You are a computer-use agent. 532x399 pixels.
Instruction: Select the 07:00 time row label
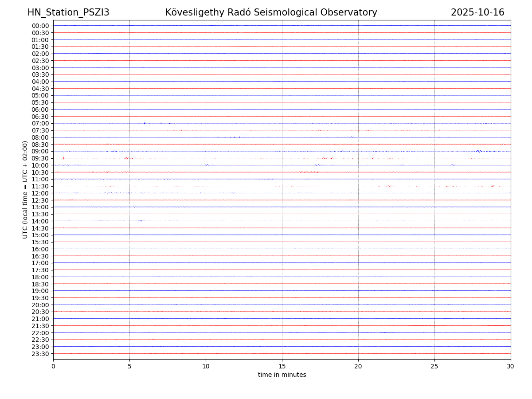[x=40, y=123]
